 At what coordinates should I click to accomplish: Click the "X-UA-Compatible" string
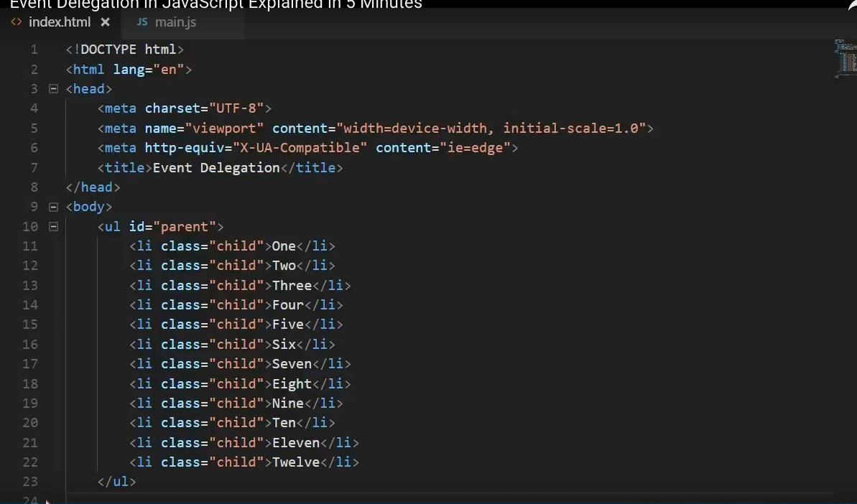(x=300, y=148)
